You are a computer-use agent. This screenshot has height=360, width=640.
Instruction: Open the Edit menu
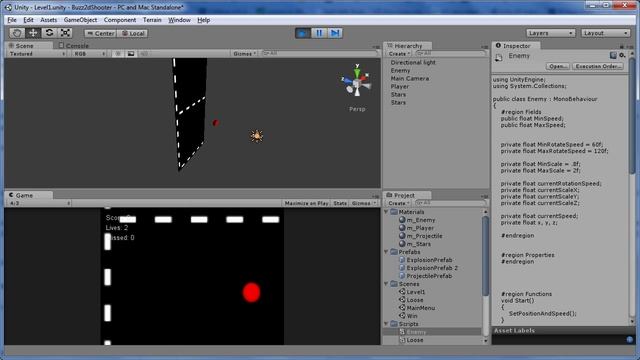tap(28, 20)
